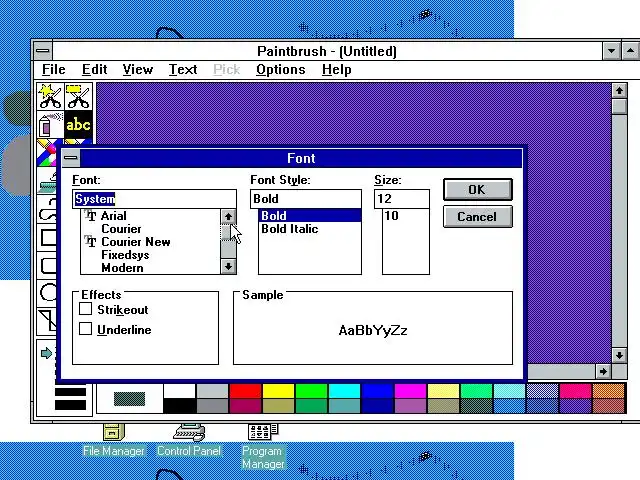Select the Color Eraser tool
The width and height of the screenshot is (640, 480).
(46, 153)
